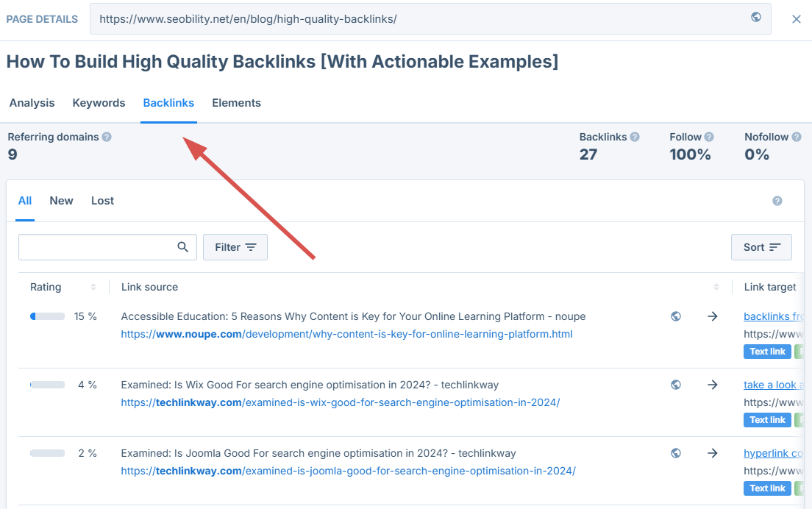Switch to the Analysis tab
The width and height of the screenshot is (812, 509).
click(32, 103)
